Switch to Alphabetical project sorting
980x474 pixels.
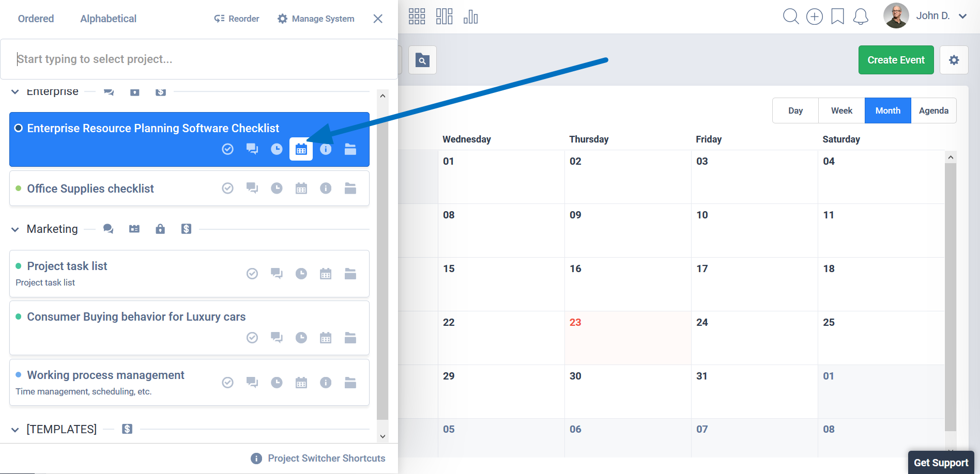(108, 19)
